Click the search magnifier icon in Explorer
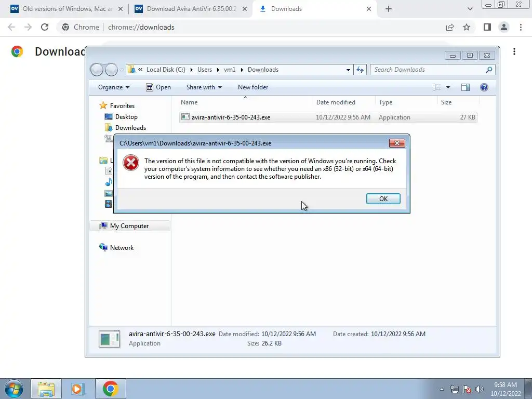 (x=489, y=70)
